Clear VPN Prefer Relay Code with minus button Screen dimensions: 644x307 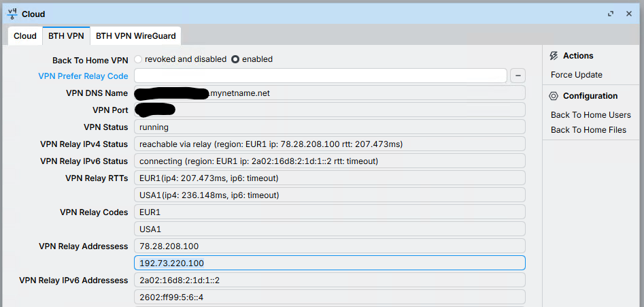[x=518, y=76]
